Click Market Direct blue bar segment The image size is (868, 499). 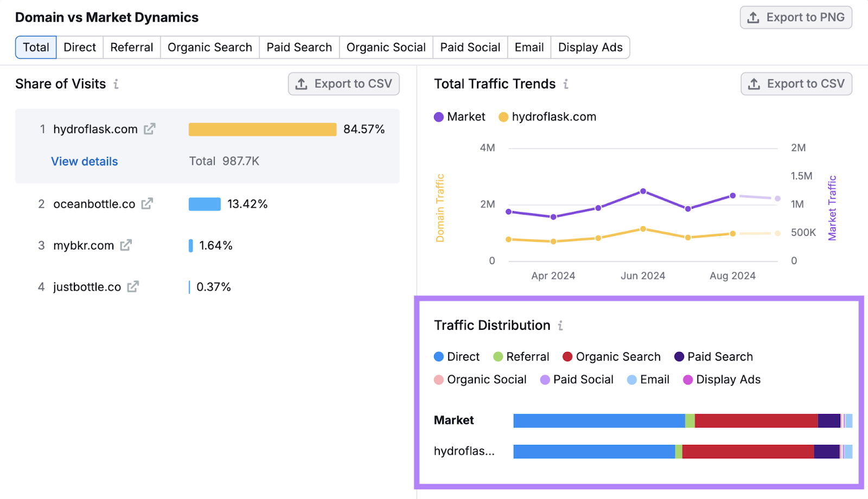(x=599, y=420)
